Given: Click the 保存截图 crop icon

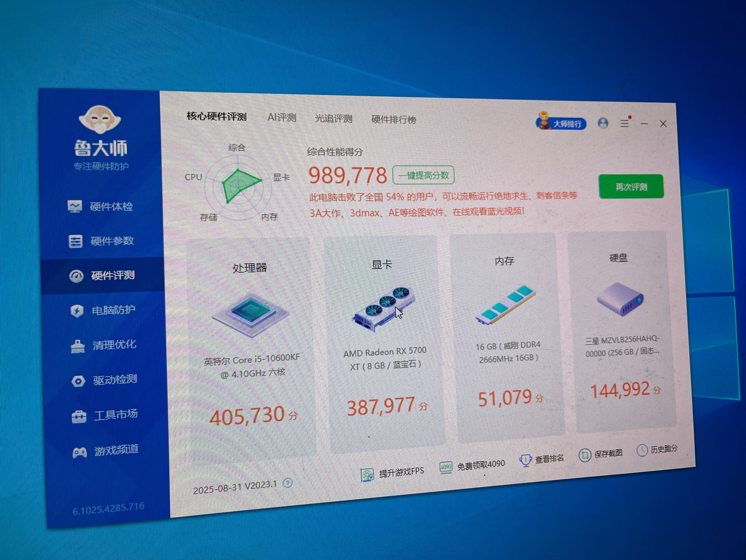Looking at the screenshot, I should (x=585, y=455).
